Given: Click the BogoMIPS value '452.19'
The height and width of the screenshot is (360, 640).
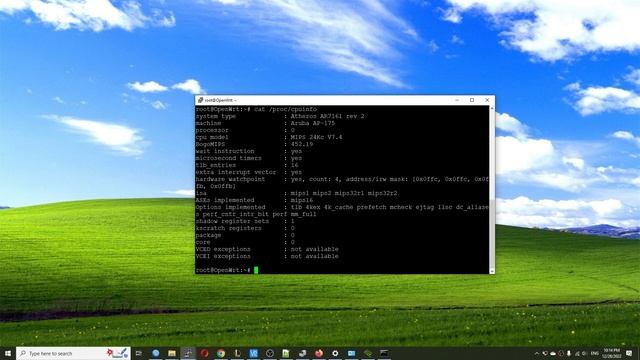Looking at the screenshot, I should tap(302, 144).
